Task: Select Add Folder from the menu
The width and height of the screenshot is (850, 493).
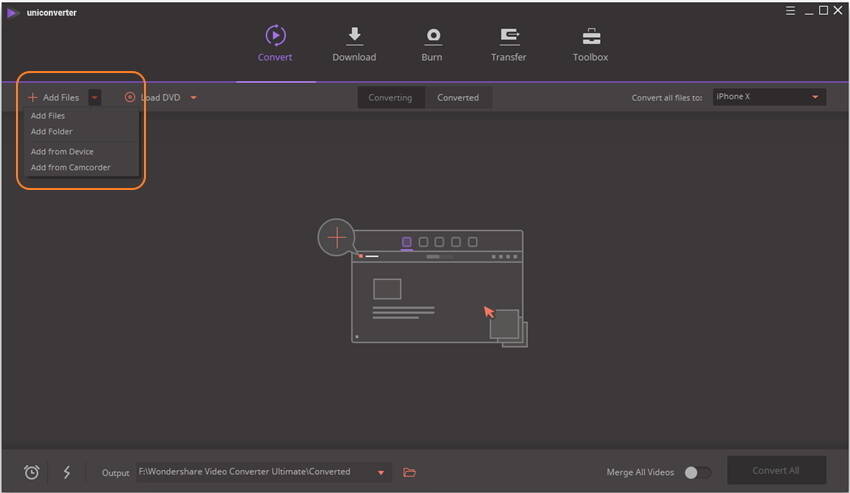Action: click(51, 131)
